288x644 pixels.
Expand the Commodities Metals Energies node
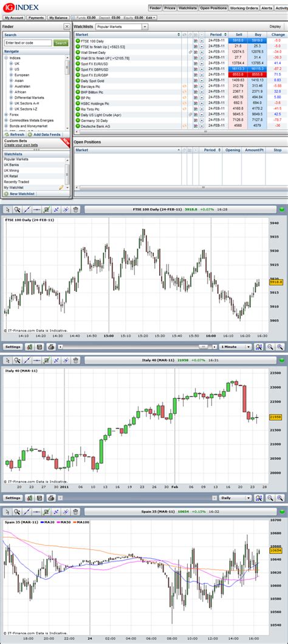tap(6, 120)
